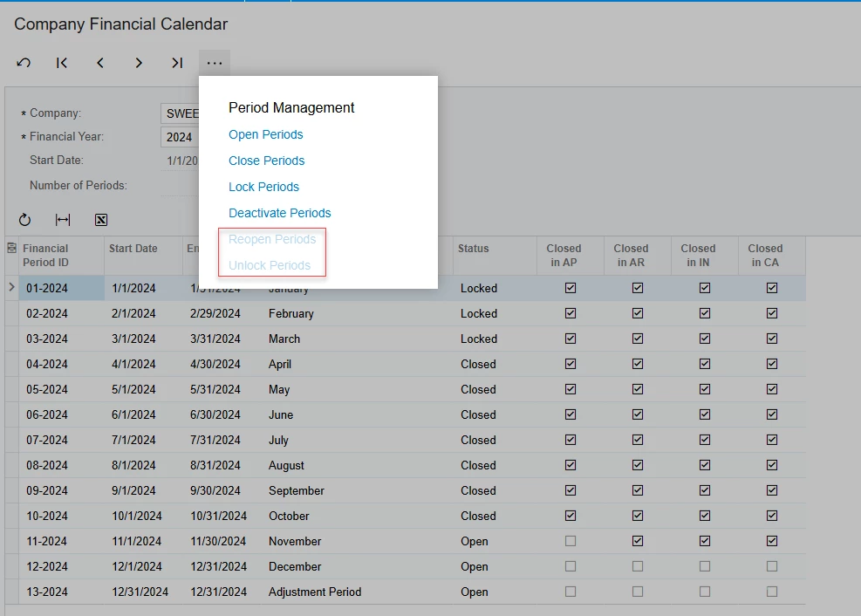Toggle Closed in AP for 10-2024
Screen dimensions: 861x616
click(x=571, y=516)
